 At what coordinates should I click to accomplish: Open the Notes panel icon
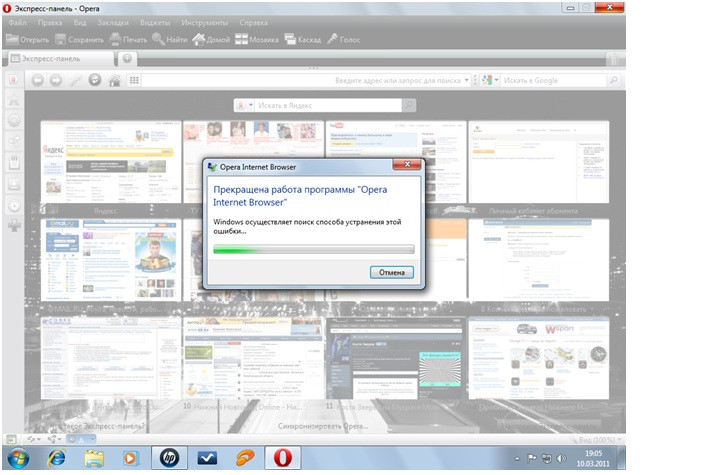click(14, 162)
